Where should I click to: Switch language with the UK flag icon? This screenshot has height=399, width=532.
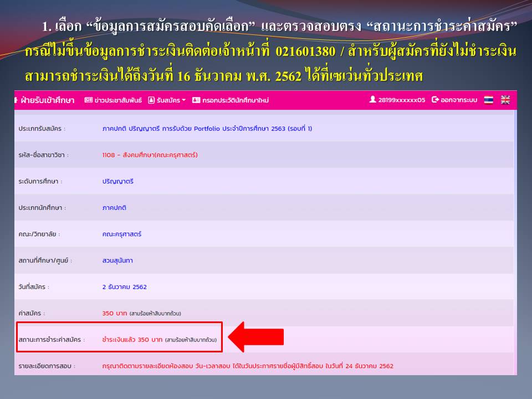click(505, 100)
